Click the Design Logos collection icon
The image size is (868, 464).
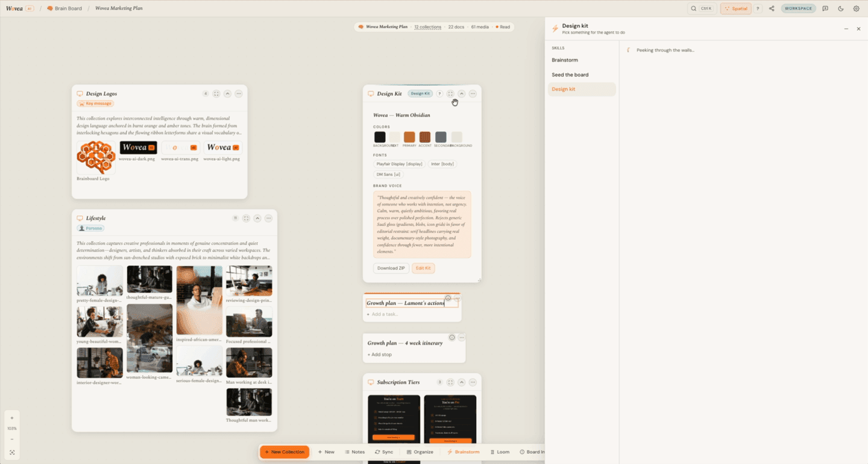pyautogui.click(x=80, y=94)
